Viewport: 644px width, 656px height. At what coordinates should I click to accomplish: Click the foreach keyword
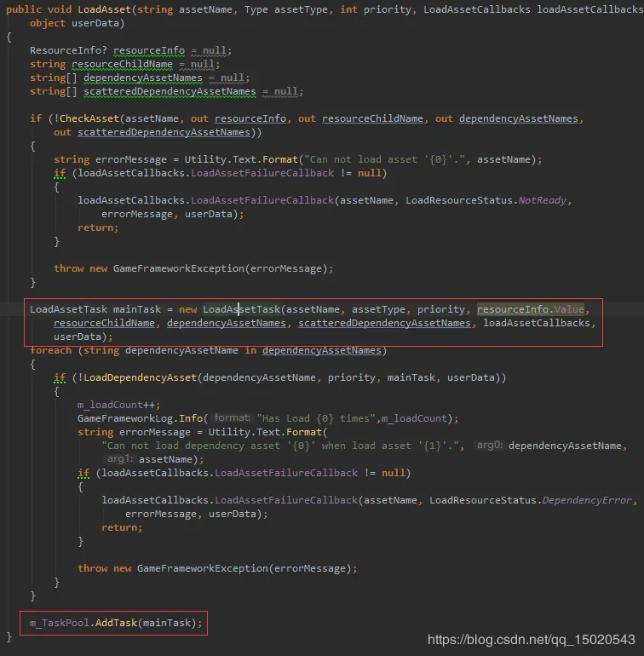pyautogui.click(x=50, y=350)
